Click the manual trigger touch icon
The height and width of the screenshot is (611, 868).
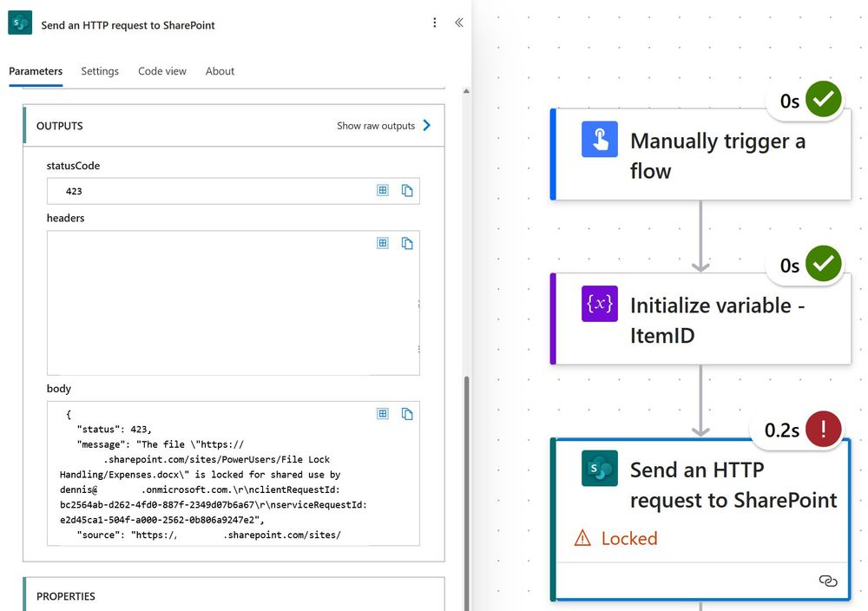(x=600, y=139)
